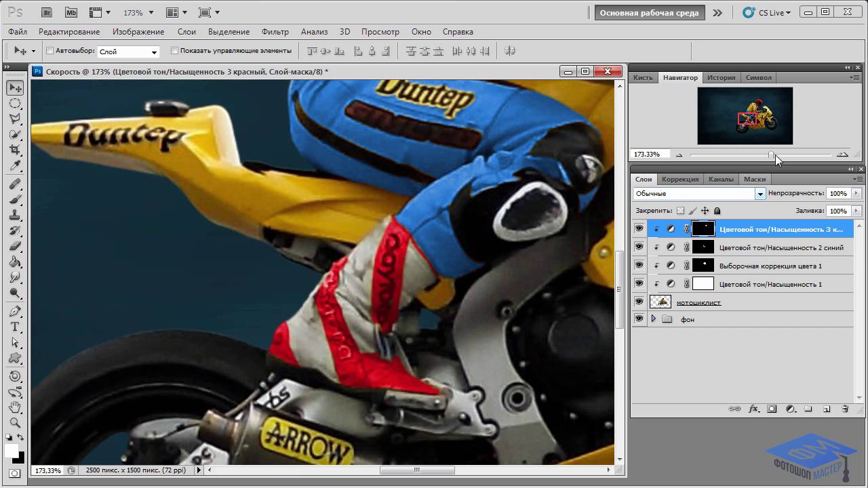Click the link layers icon in Layers panel
Screen dimensions: 868x488
pos(734,409)
